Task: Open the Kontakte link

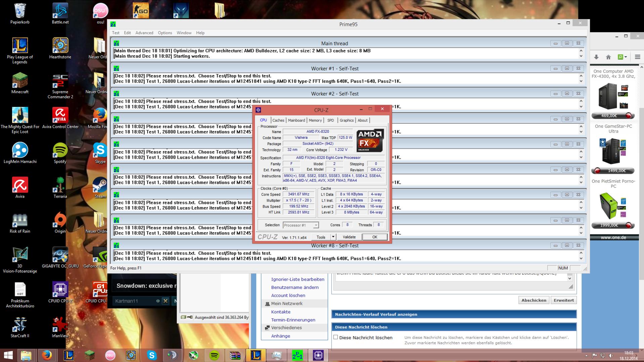Action: tap(281, 312)
